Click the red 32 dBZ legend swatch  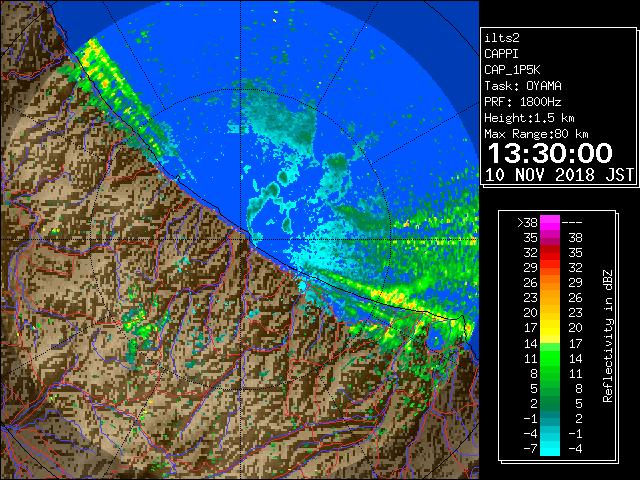click(550, 253)
